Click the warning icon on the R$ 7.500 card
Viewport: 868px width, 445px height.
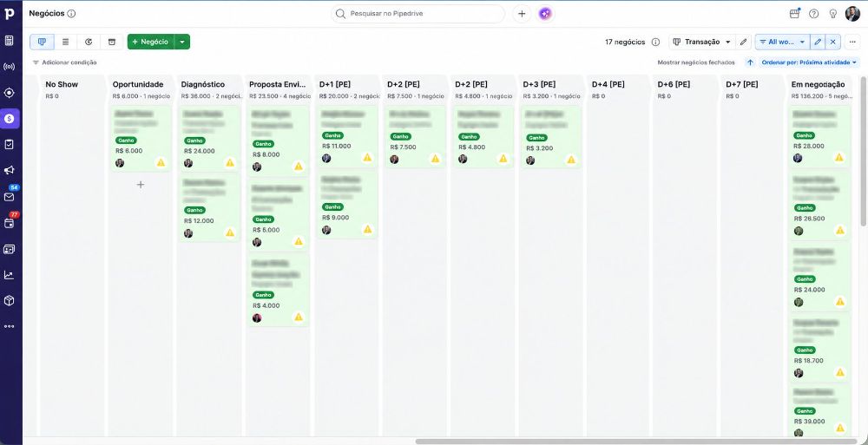pyautogui.click(x=435, y=158)
